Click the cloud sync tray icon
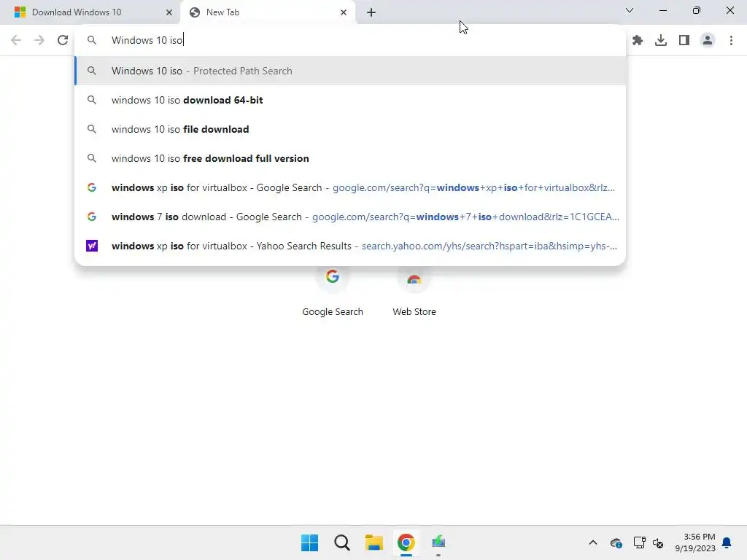The height and width of the screenshot is (560, 747). click(616, 542)
